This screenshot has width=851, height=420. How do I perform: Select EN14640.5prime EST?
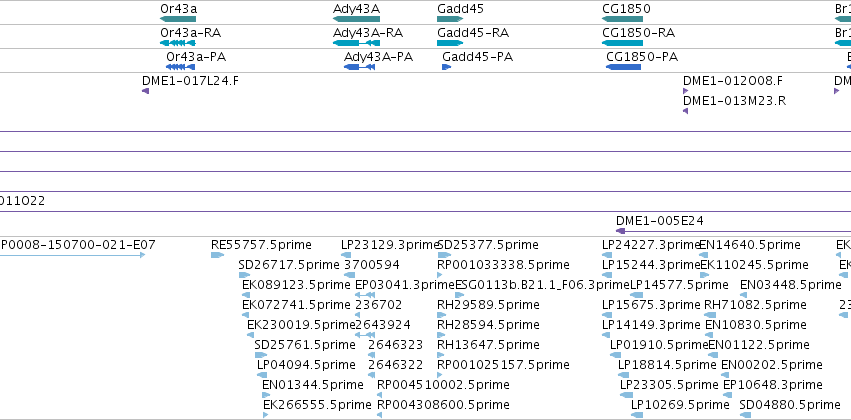point(704,254)
